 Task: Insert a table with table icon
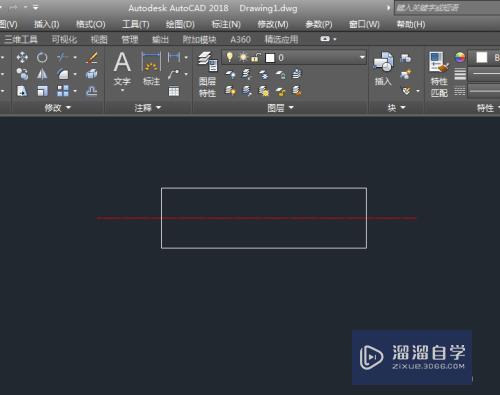(x=174, y=91)
